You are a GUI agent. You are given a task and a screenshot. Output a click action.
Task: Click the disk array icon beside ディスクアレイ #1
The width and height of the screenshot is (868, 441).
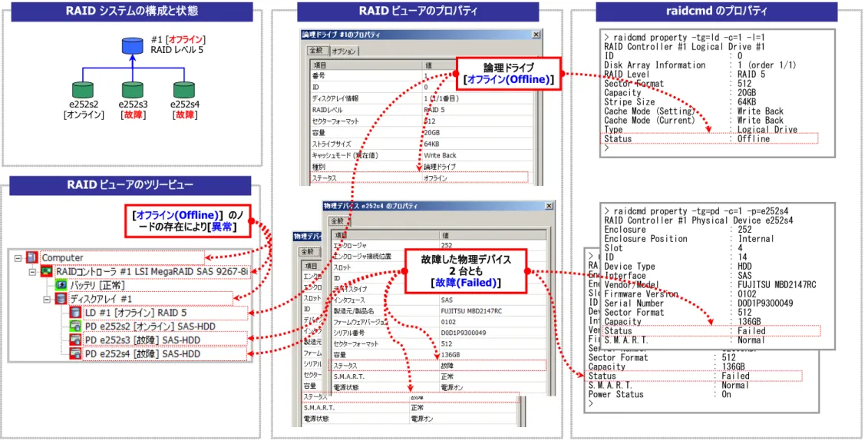pyautogui.click(x=61, y=299)
